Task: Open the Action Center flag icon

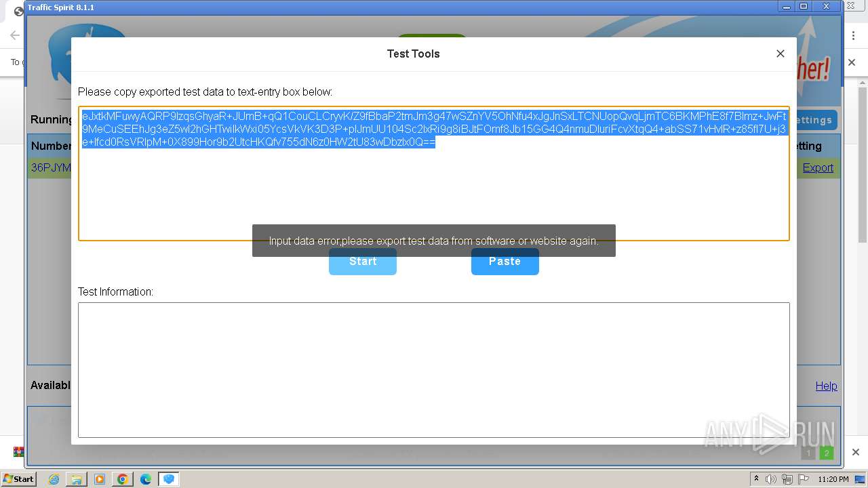Action: coord(804,479)
